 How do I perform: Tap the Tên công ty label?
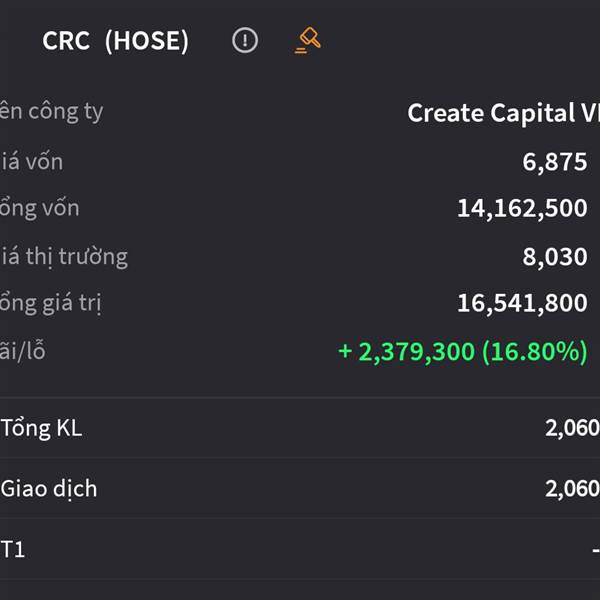point(52,112)
